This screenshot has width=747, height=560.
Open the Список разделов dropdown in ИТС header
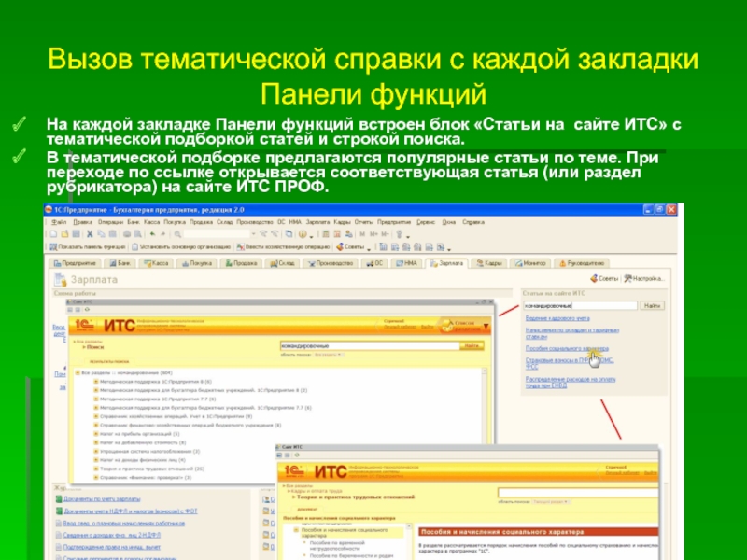tap(465, 326)
